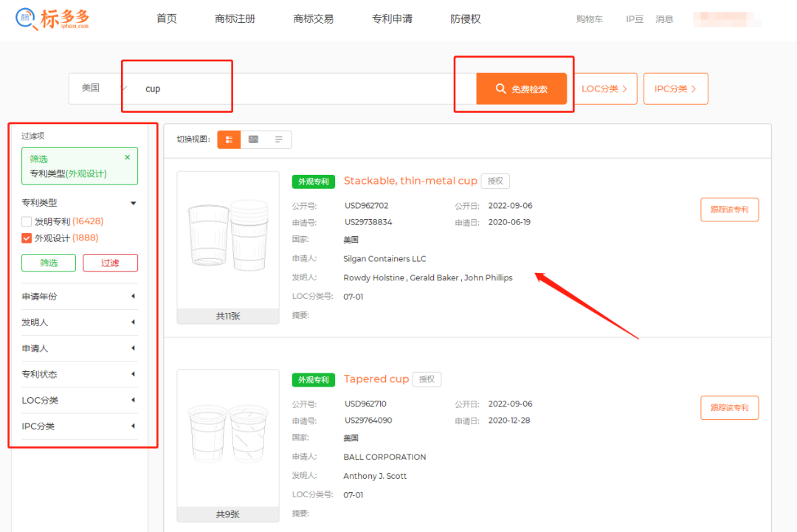Track the Stackable thin-metal cup patent

729,210
